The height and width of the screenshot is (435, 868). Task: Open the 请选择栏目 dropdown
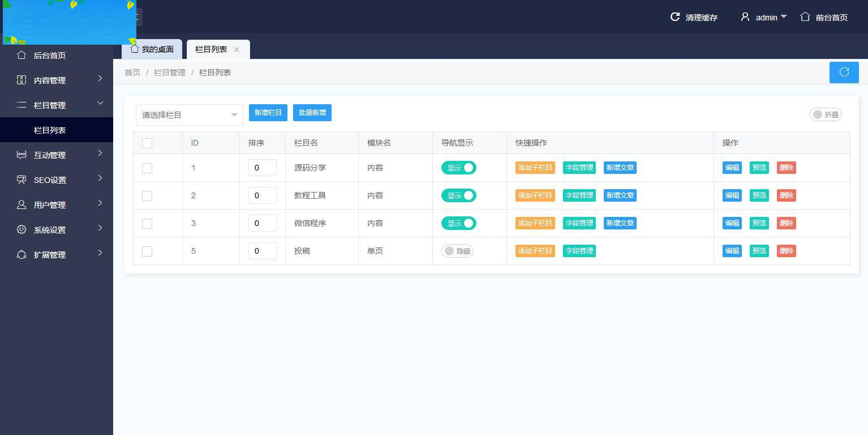click(x=189, y=114)
